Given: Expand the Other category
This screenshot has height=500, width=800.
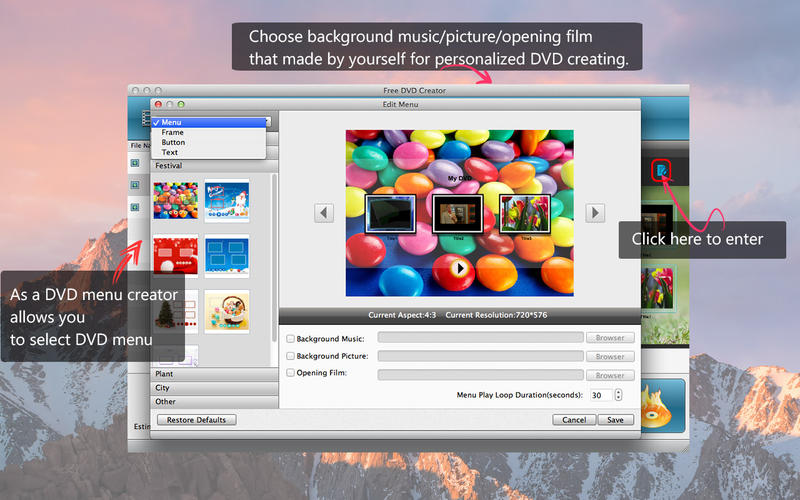Looking at the screenshot, I should (214, 402).
